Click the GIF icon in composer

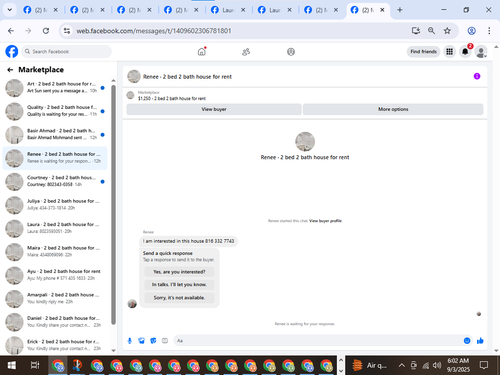(x=165, y=341)
